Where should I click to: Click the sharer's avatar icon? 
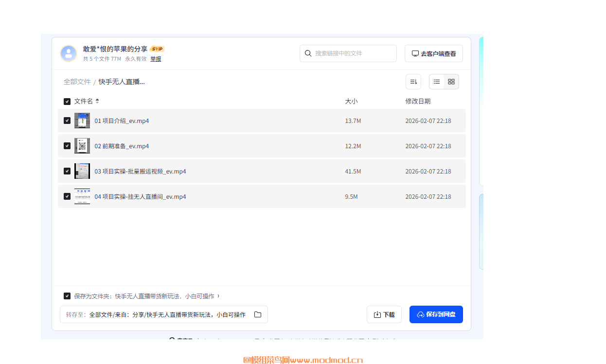[x=69, y=53]
